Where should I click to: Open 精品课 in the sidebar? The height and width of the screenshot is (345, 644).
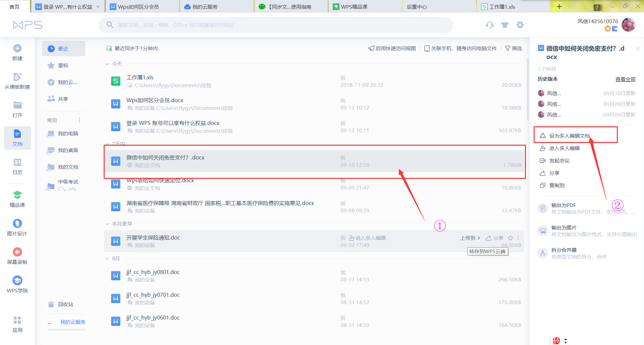(17, 199)
